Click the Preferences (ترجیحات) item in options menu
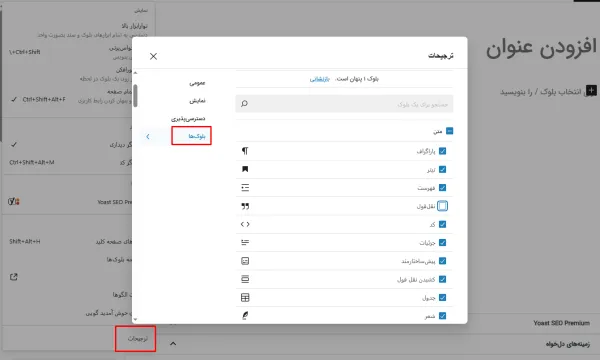 (x=138, y=339)
